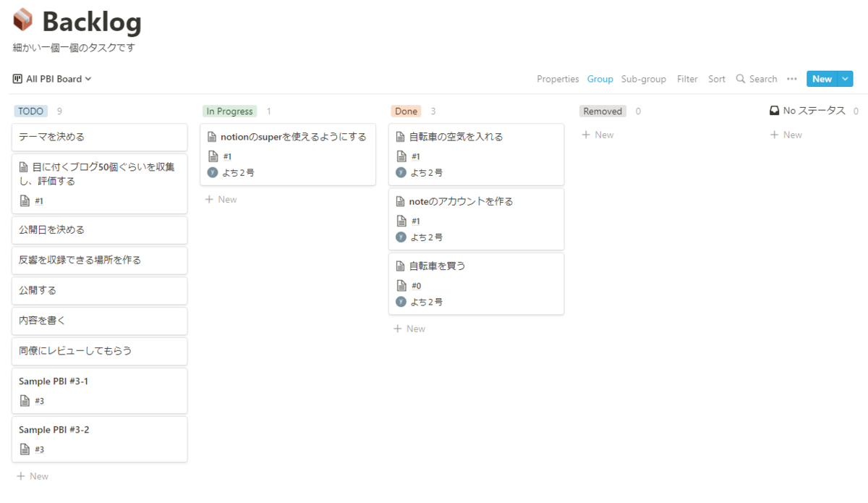The height and width of the screenshot is (503, 868).
Task: Open the Search on the board
Action: pyautogui.click(x=756, y=79)
